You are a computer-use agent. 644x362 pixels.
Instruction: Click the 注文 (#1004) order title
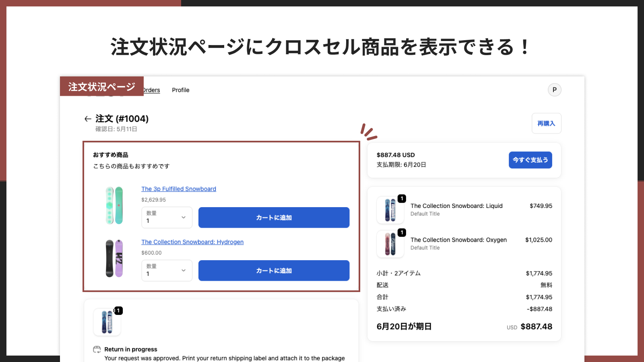pos(122,119)
